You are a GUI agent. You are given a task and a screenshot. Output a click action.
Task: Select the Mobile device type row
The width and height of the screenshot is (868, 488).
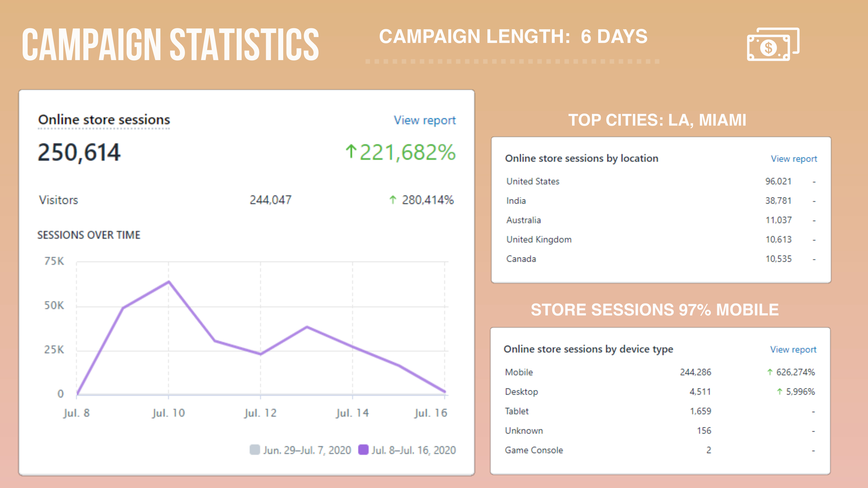point(660,373)
